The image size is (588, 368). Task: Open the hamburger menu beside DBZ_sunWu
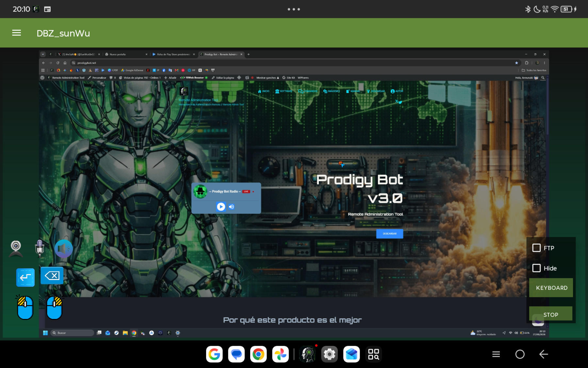17,33
